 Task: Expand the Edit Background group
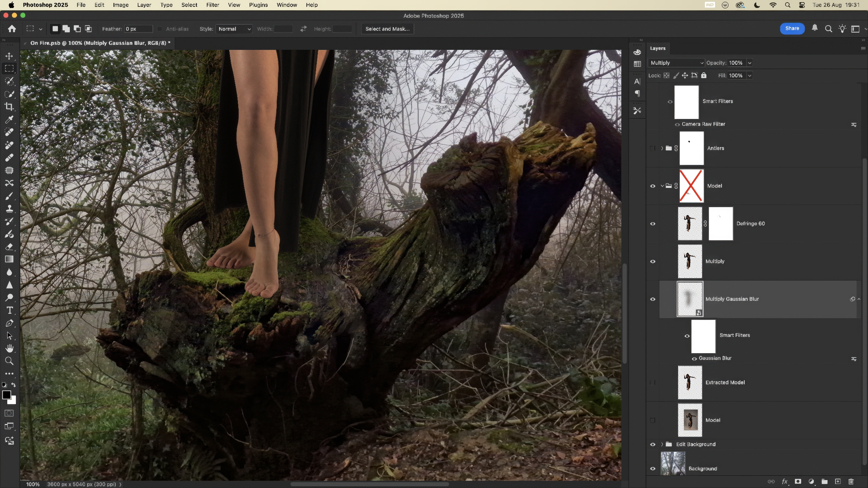coord(662,444)
